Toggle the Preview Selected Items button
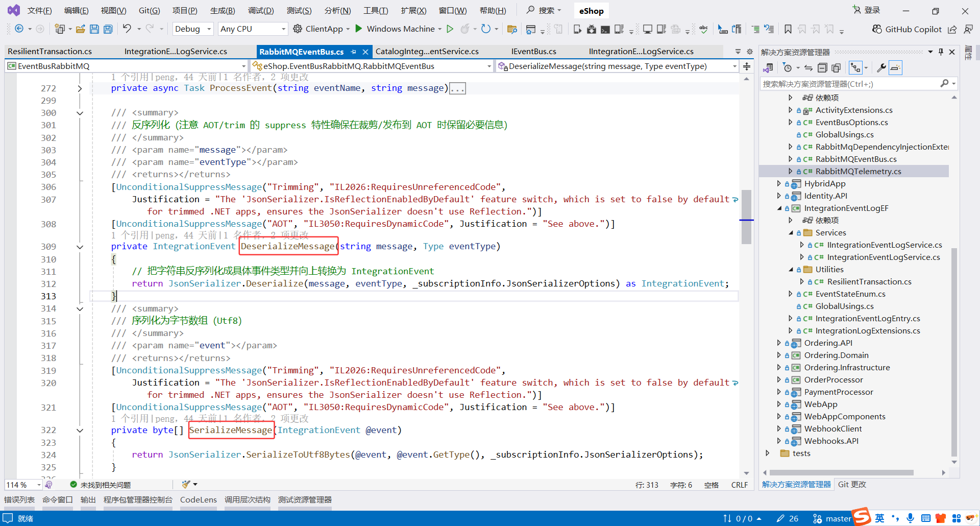 point(895,68)
